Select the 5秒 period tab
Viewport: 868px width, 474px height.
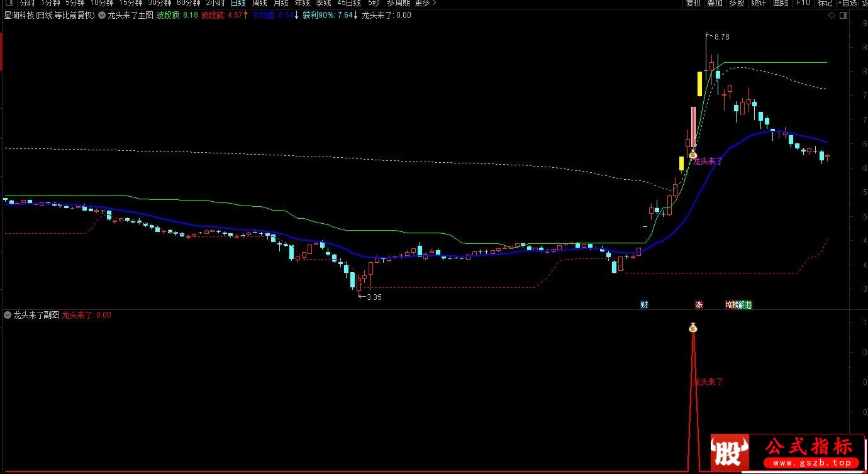374,3
